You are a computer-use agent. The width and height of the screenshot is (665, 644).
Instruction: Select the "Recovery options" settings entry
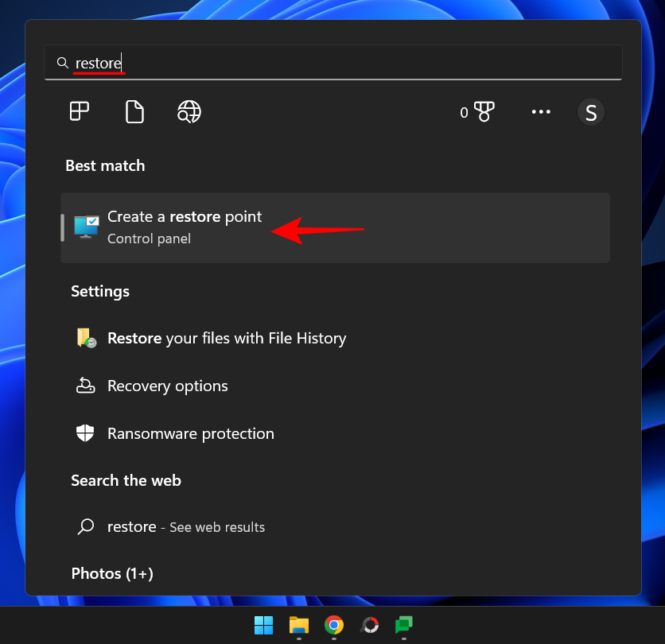click(x=167, y=386)
